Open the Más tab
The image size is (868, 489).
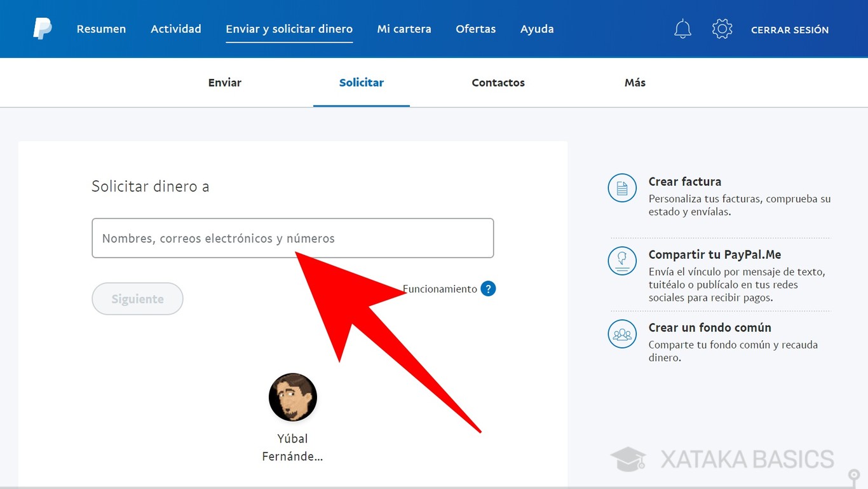coord(635,83)
